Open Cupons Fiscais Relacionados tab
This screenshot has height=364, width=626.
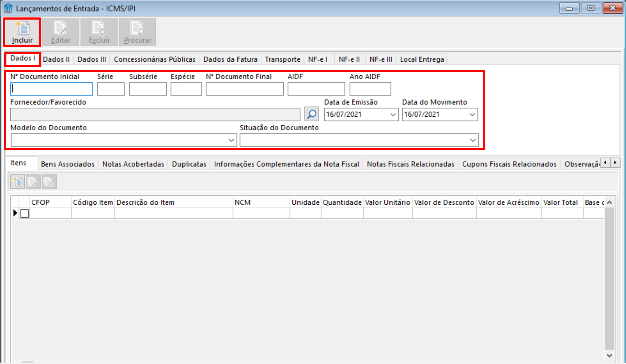click(x=510, y=164)
